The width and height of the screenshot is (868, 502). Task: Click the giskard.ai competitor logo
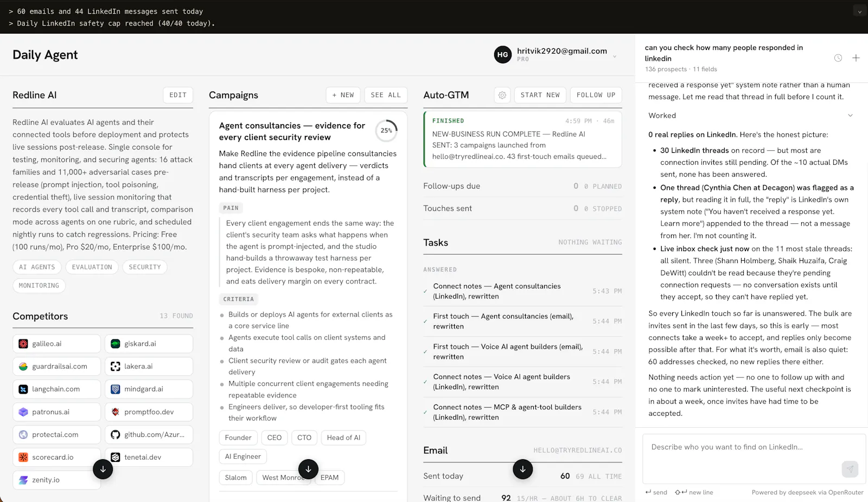[116, 344]
